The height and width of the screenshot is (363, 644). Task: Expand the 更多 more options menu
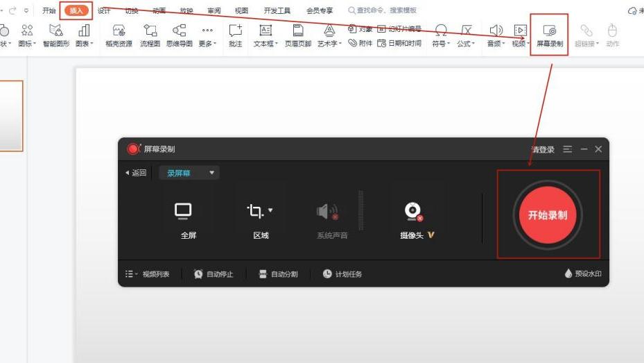[207, 35]
